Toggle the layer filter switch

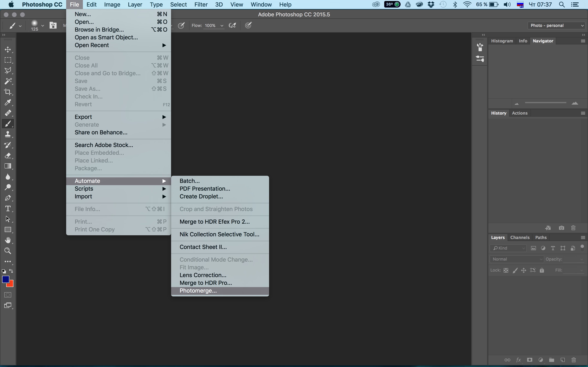pyautogui.click(x=582, y=248)
